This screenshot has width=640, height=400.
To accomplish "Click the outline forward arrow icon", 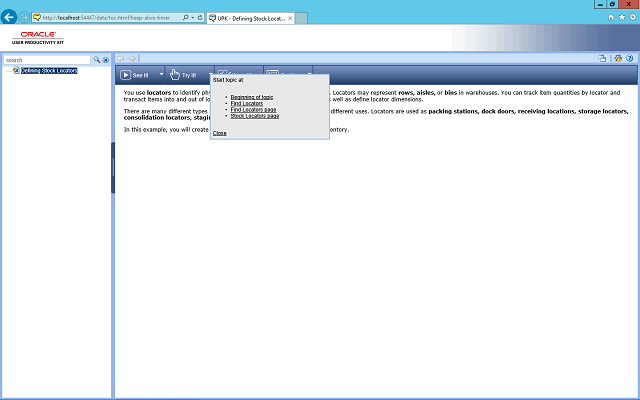I will click(x=132, y=59).
